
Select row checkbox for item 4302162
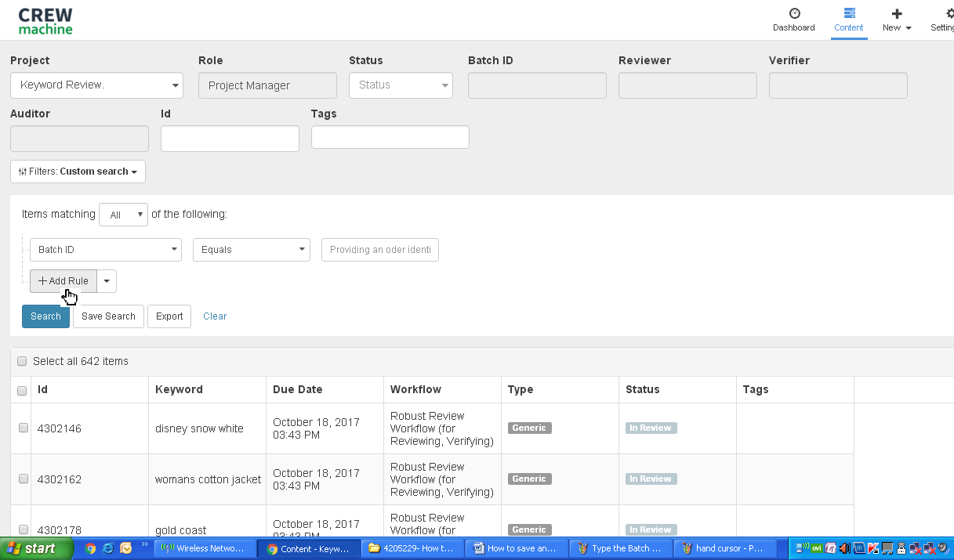pyautogui.click(x=24, y=479)
